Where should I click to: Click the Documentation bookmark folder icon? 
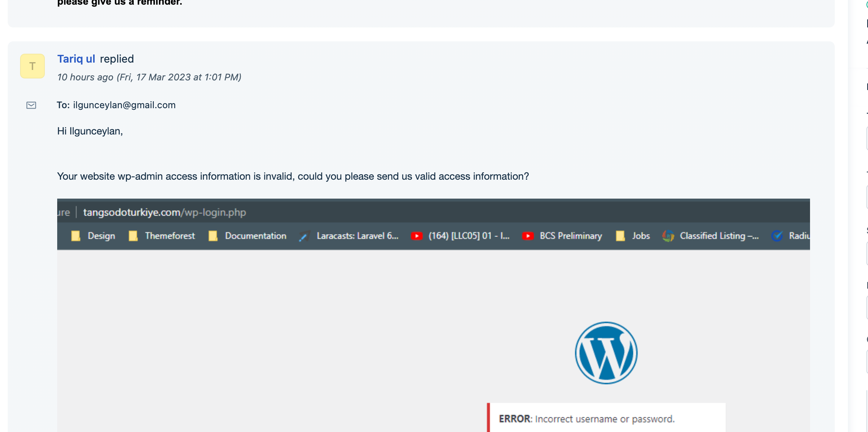(213, 236)
